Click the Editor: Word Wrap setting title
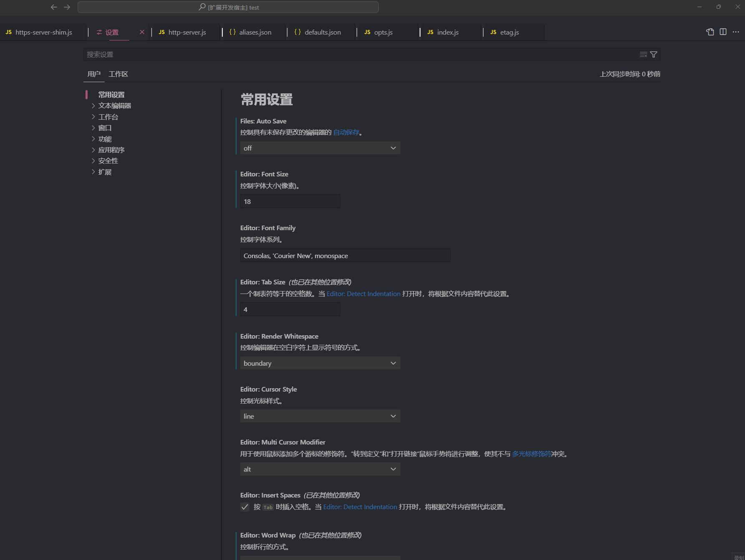 tap(268, 535)
